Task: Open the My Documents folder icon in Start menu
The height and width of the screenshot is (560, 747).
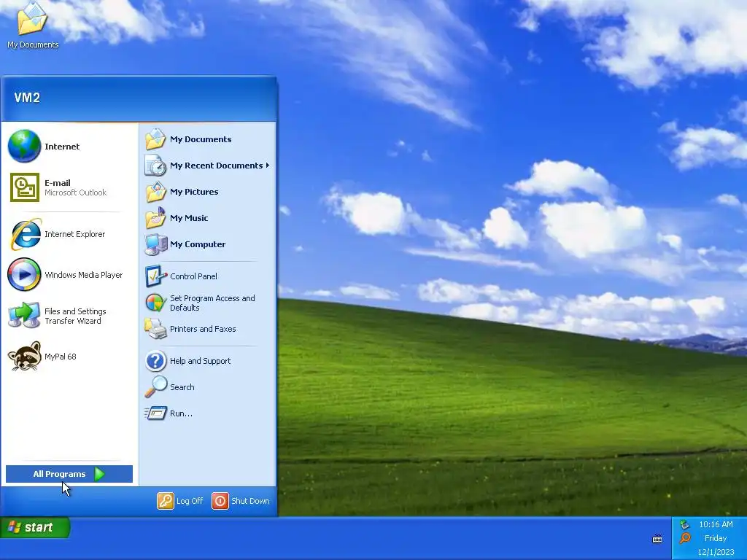Action: [156, 139]
